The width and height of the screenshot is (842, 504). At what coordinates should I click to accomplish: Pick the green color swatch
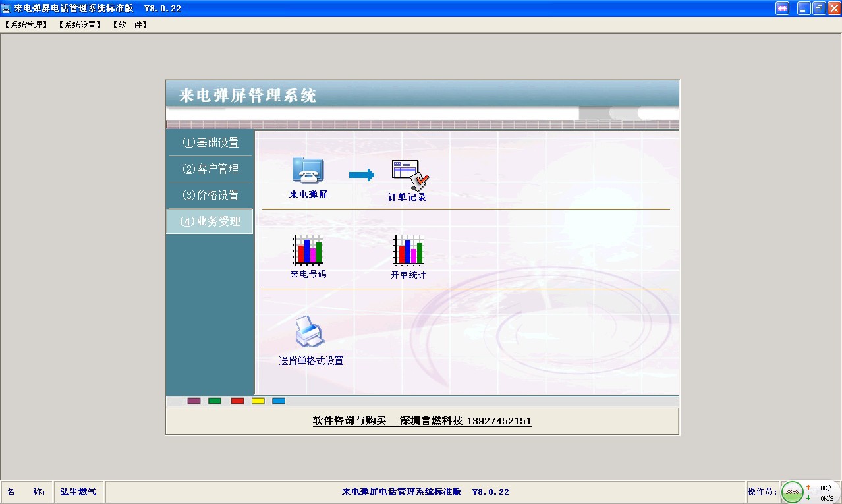215,401
